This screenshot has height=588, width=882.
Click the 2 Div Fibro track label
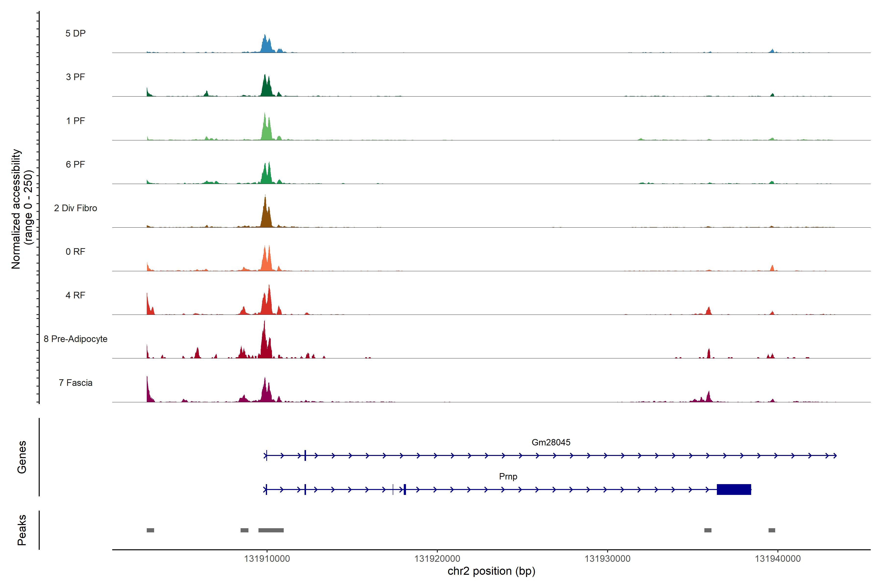75,208
